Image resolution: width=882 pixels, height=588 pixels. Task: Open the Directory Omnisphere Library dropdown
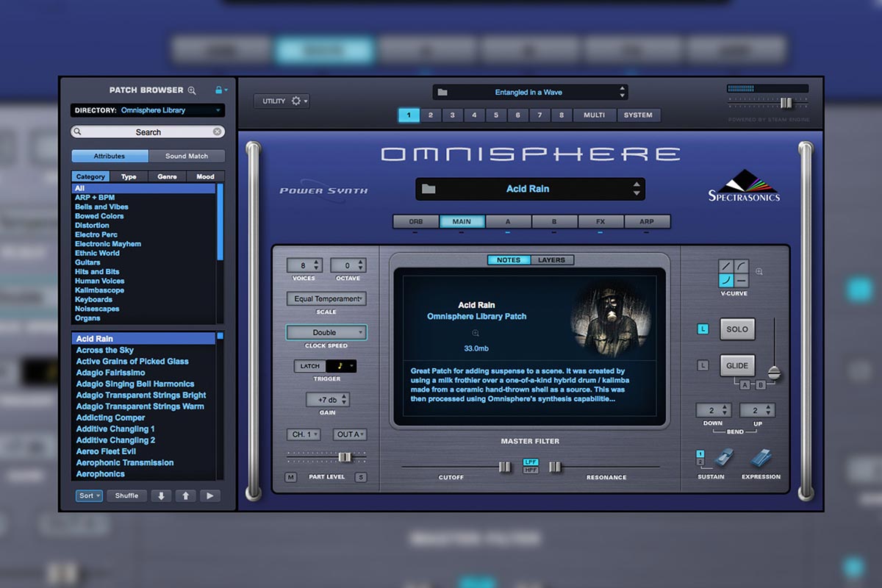(x=148, y=110)
